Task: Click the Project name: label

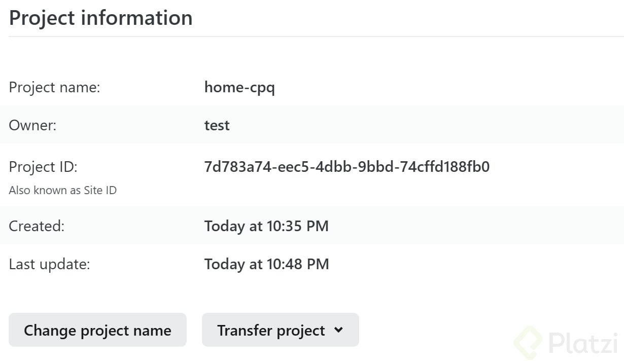Action: click(x=55, y=88)
